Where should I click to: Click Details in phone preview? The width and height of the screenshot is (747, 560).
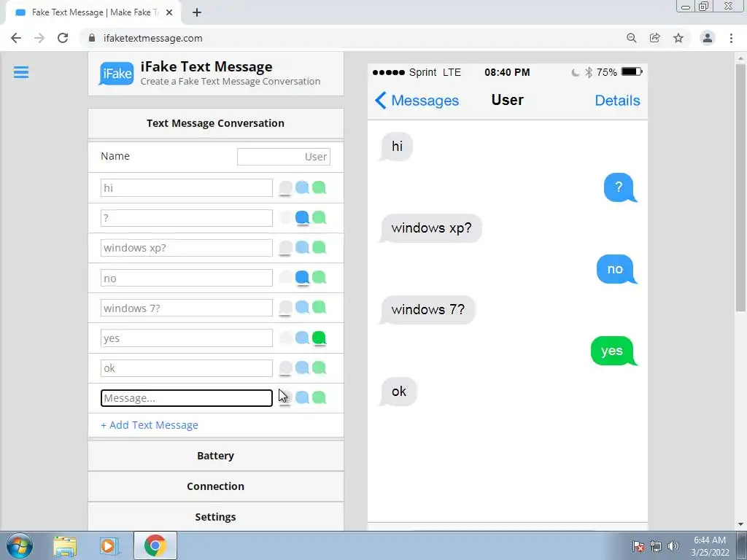617,101
